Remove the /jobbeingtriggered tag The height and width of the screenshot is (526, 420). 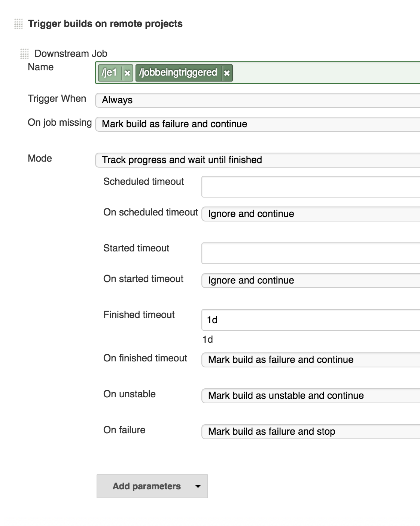(x=227, y=73)
